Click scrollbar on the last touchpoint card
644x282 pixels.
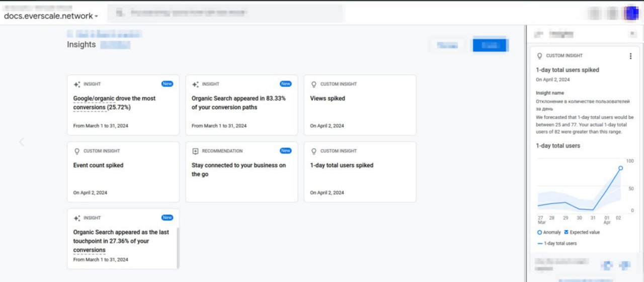178,247
